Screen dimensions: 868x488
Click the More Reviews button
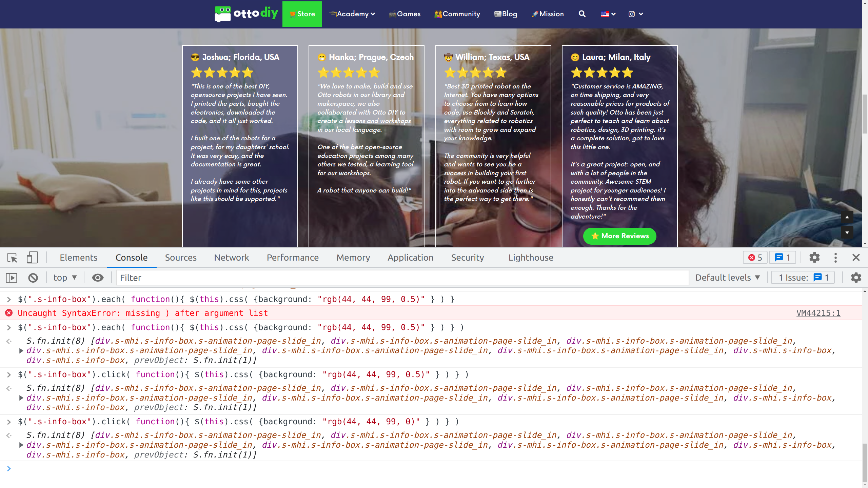pyautogui.click(x=619, y=236)
